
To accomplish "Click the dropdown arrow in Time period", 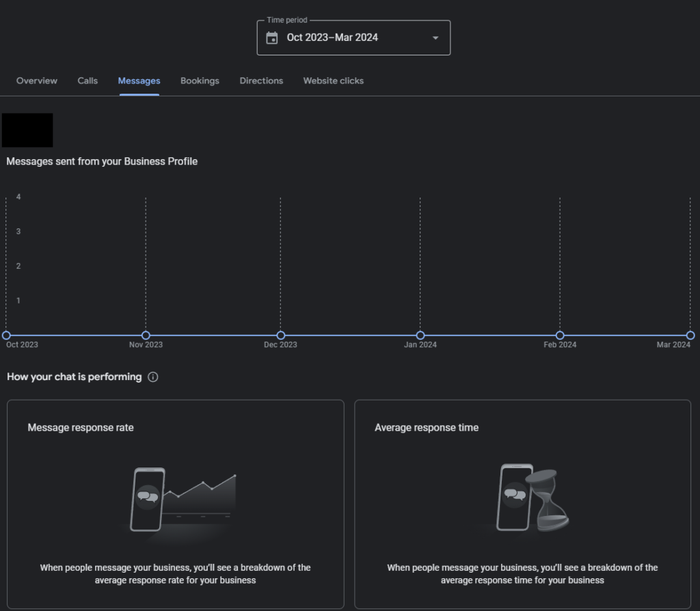I will (x=435, y=38).
